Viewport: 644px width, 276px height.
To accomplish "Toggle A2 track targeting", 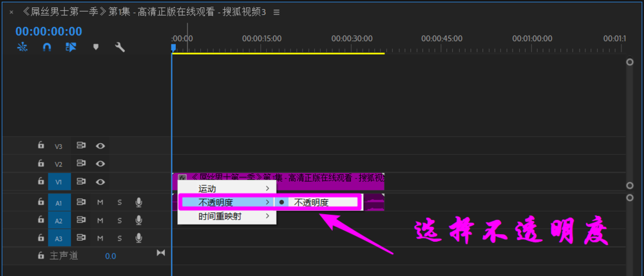I will pos(59,221).
